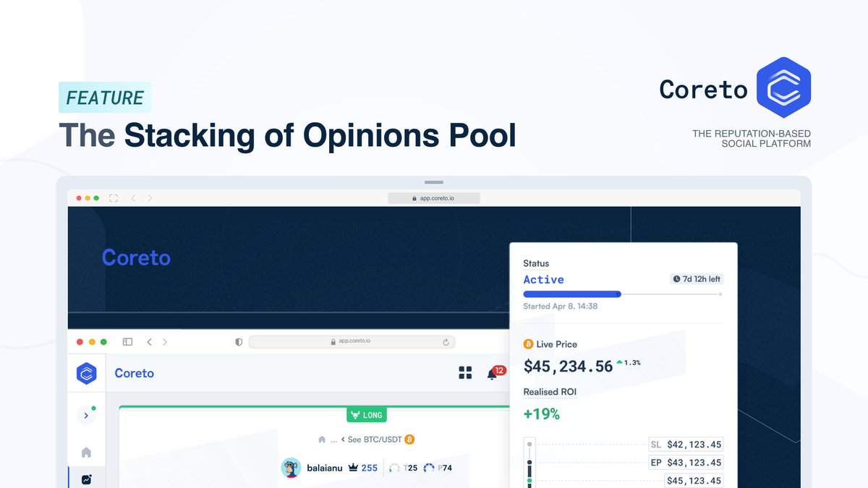This screenshot has height=488, width=868.
Task: Click the Live Price label
Action: tap(557, 344)
